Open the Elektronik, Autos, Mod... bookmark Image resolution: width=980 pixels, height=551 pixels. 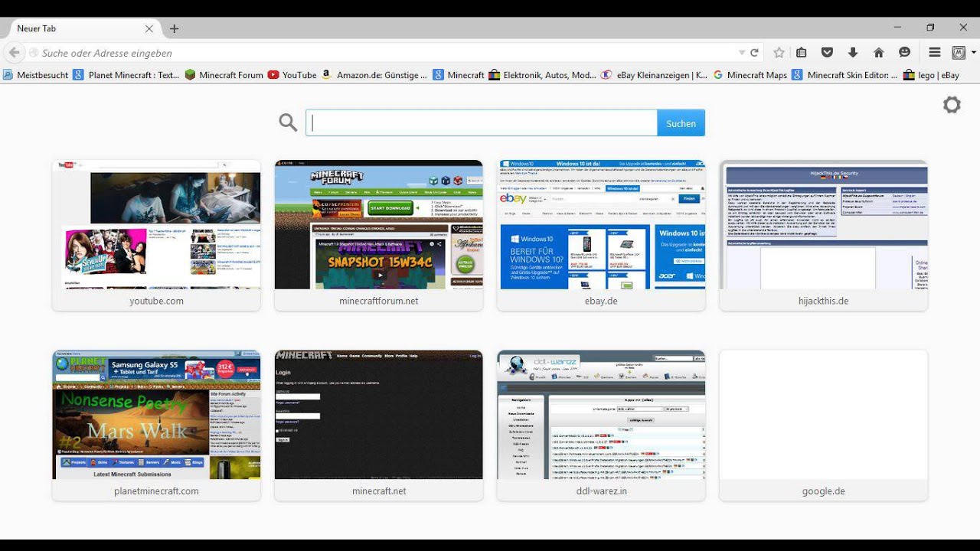(542, 75)
